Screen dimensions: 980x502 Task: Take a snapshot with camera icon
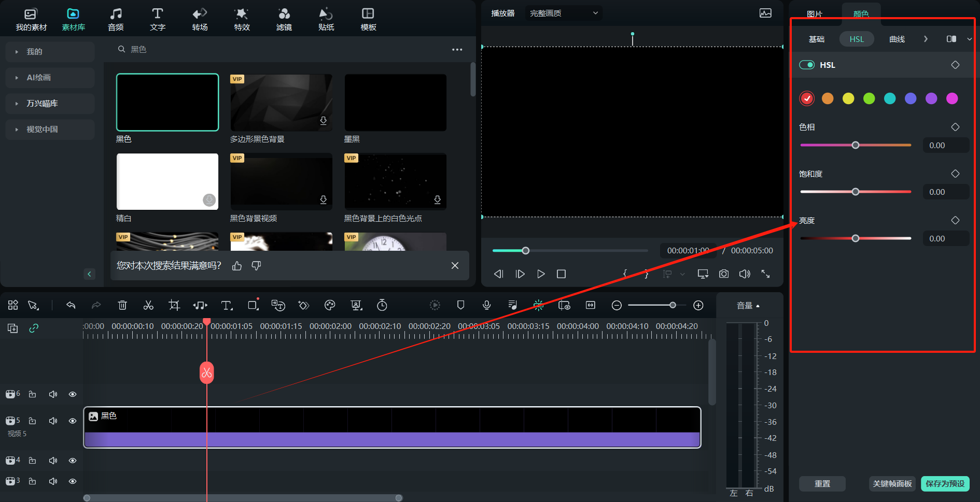pos(724,274)
